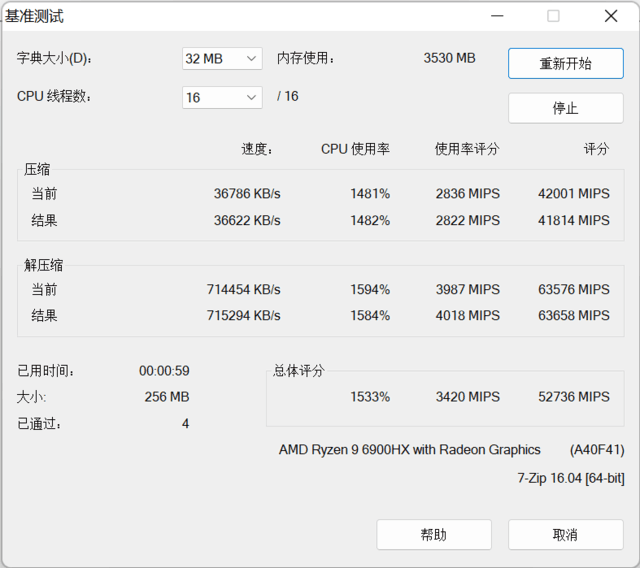Click the maximize window icon
This screenshot has height=568, width=640.
[553, 16]
